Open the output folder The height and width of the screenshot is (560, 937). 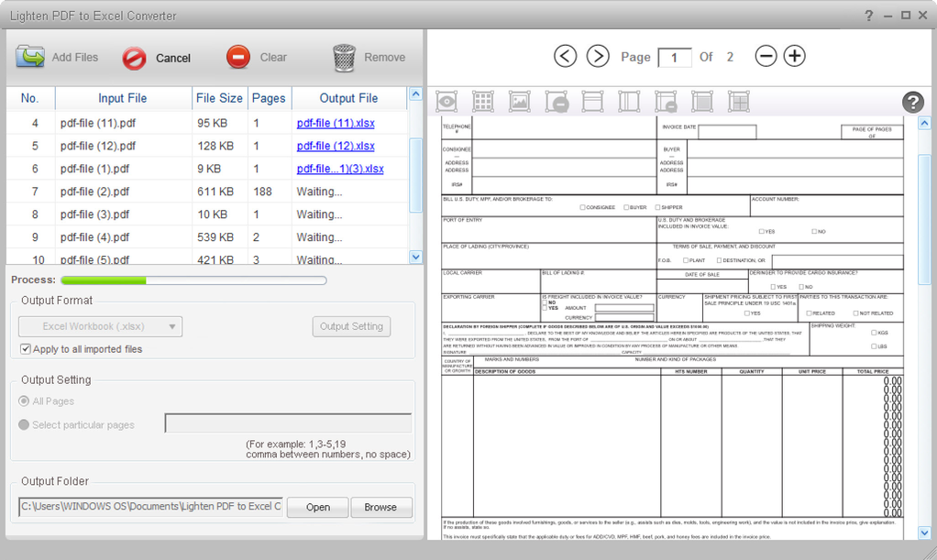(x=318, y=507)
